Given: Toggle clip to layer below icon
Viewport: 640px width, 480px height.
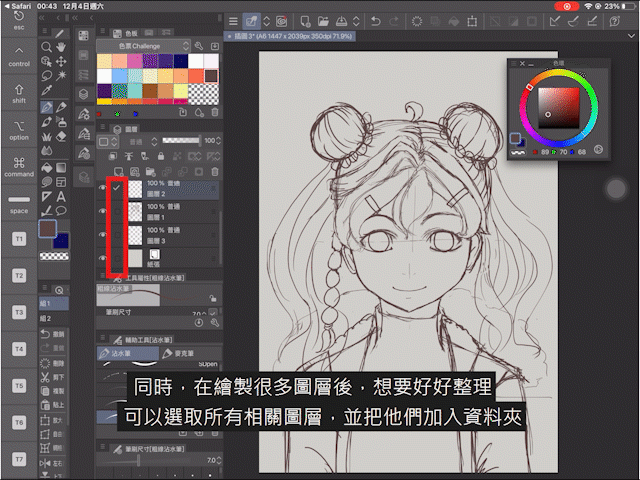Looking at the screenshot, I should [x=113, y=156].
